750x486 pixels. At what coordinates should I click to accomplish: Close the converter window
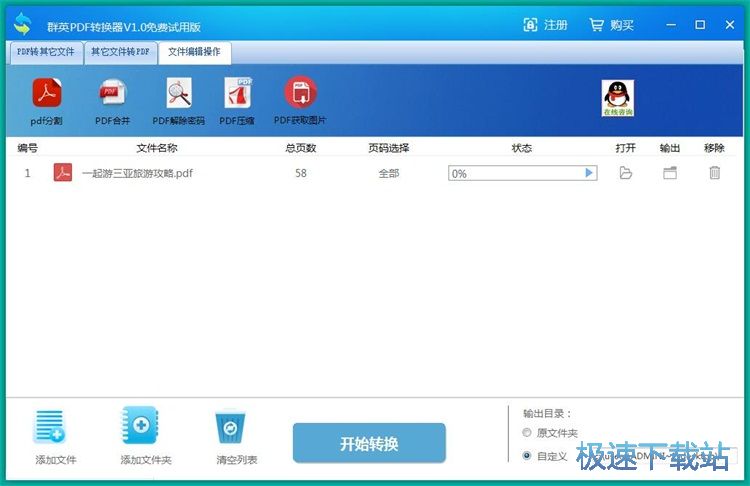[x=729, y=25]
